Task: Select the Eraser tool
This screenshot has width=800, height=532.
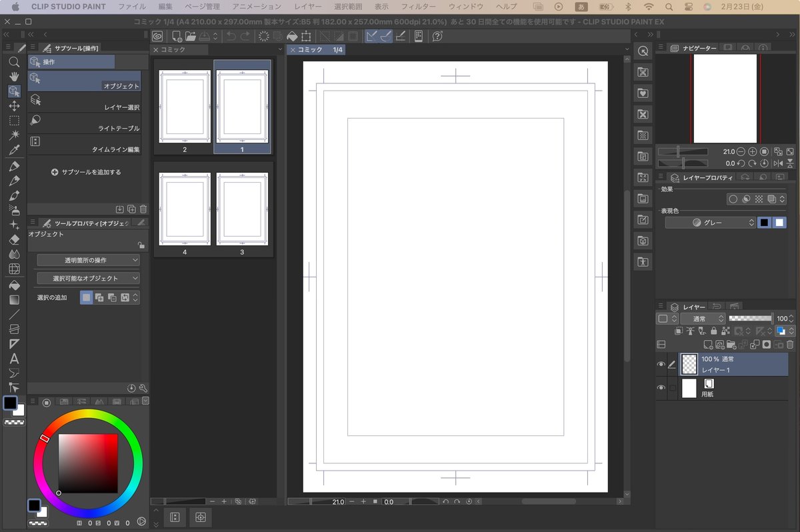Action: (x=14, y=239)
